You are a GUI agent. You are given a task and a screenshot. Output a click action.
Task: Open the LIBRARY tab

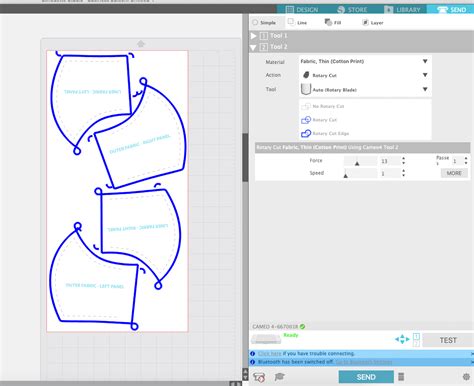(x=402, y=9)
